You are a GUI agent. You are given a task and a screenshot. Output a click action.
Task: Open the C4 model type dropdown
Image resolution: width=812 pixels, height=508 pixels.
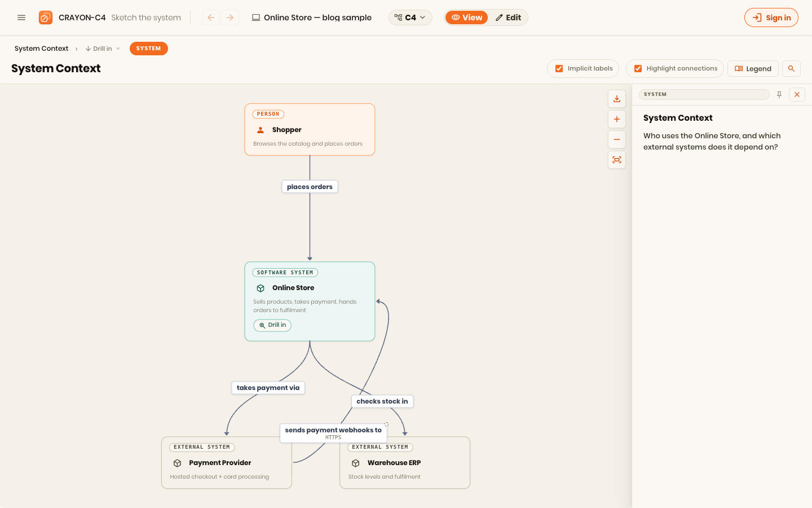point(410,17)
